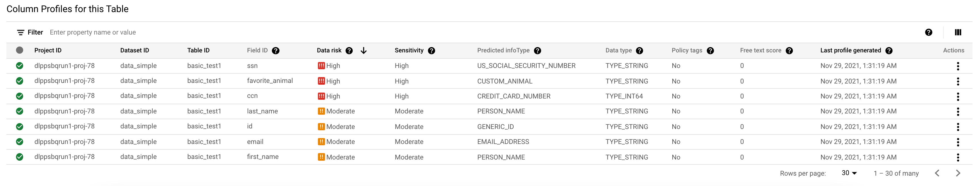Open the actions menu for the last_name row
This screenshot has height=186, width=980.
click(958, 111)
